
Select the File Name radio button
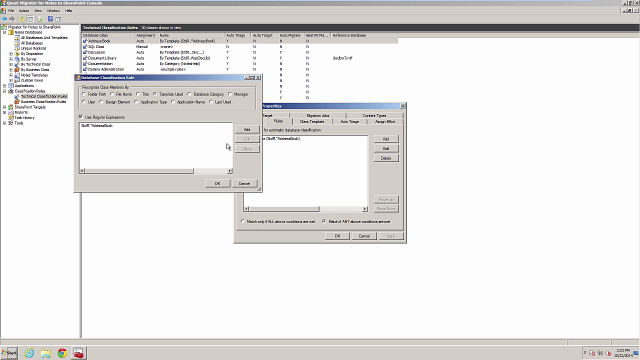click(x=112, y=94)
